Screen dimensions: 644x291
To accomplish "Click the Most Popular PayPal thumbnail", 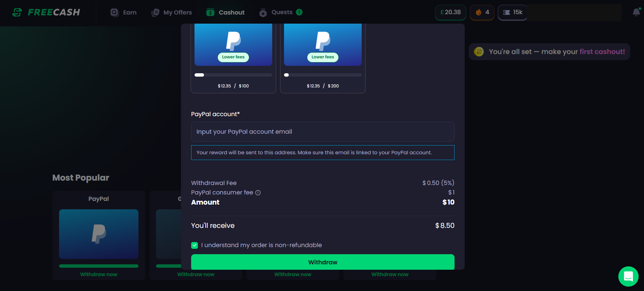I will (99, 234).
